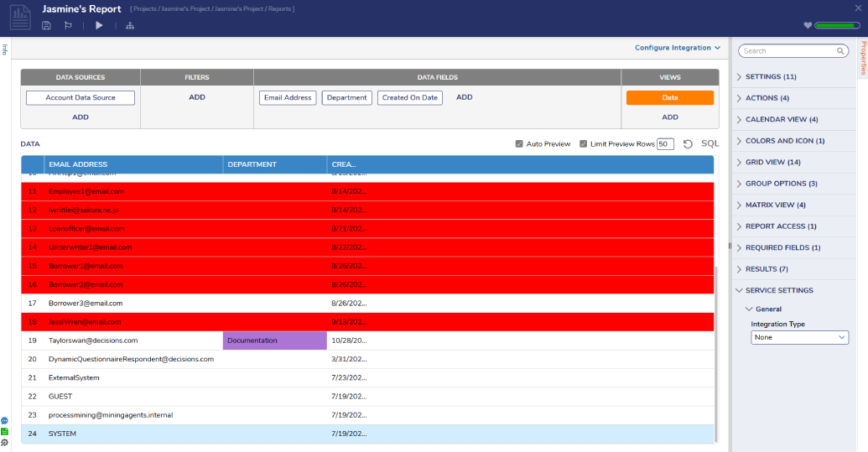This screenshot has height=452, width=868.
Task: Select the orange Data view
Action: (x=670, y=97)
